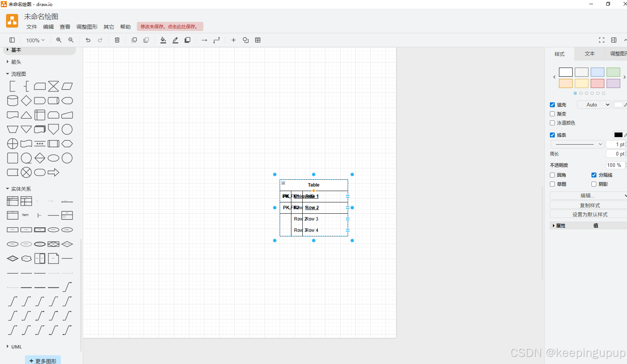Open the insert plus menu

[234, 40]
